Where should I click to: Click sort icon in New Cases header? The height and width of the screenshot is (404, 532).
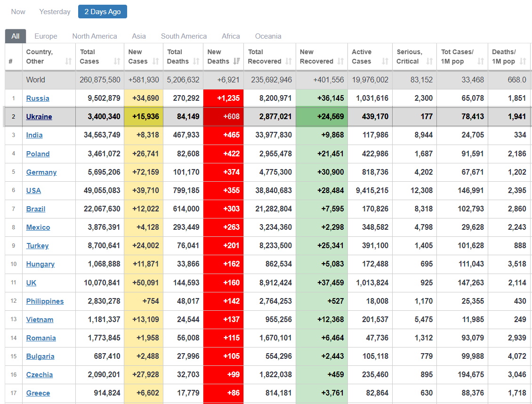156,61
